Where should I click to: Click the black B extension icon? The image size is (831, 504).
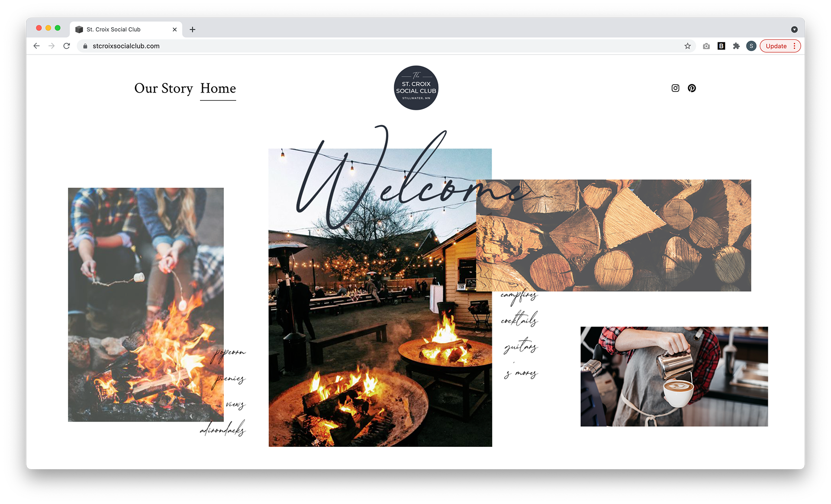tap(721, 46)
